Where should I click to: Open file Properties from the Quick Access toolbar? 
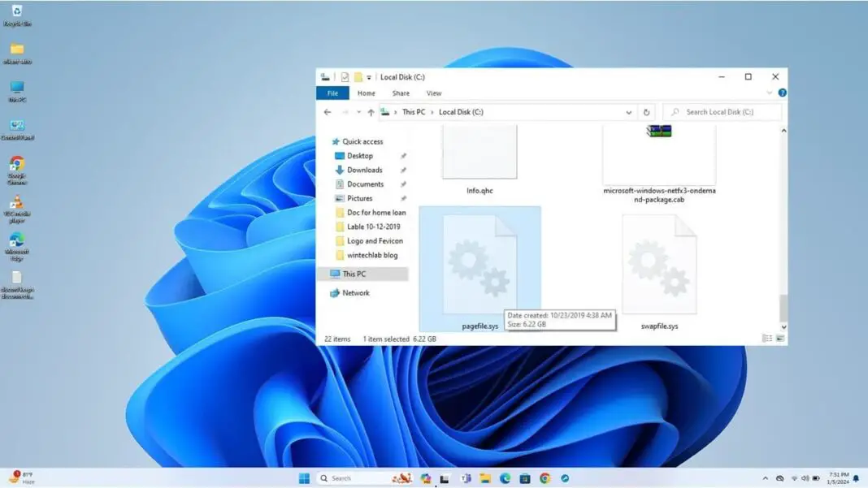[x=345, y=76]
